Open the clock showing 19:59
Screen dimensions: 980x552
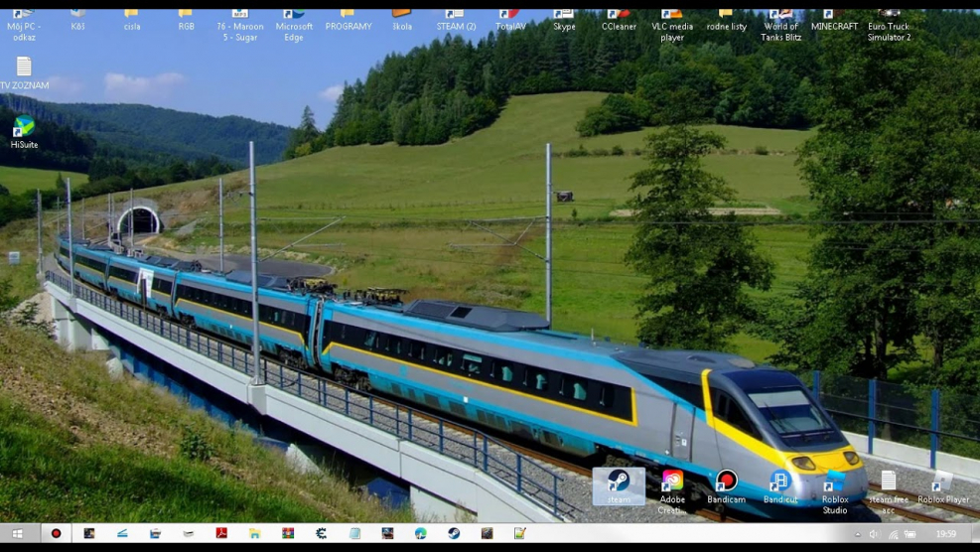point(945,534)
